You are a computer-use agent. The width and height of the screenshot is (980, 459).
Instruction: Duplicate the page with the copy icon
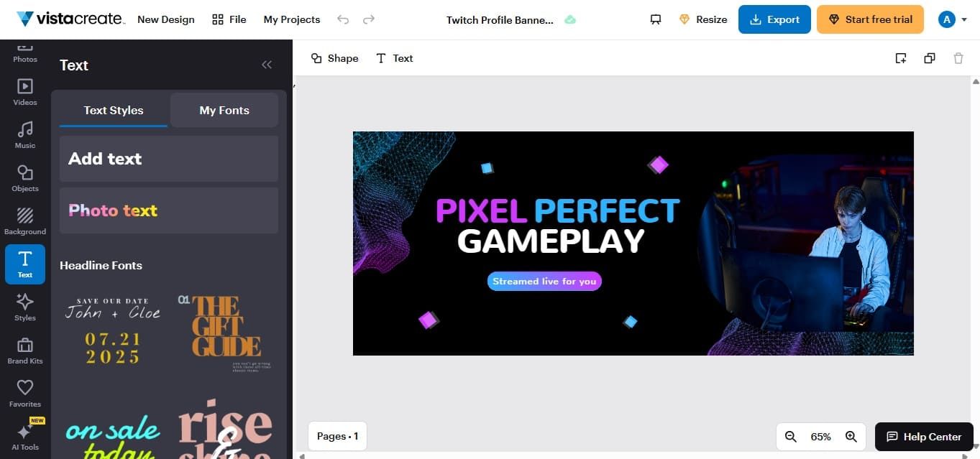coord(930,58)
